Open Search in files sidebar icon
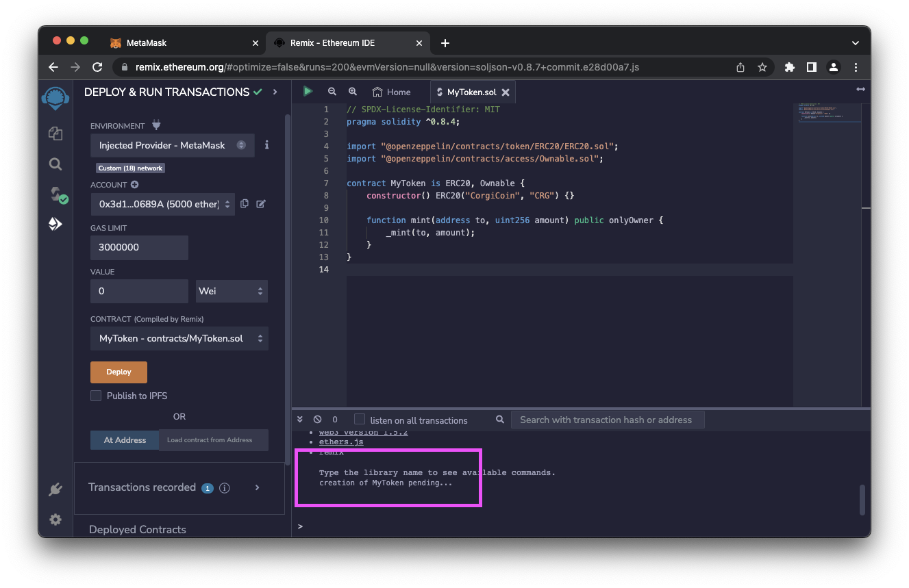 point(55,164)
